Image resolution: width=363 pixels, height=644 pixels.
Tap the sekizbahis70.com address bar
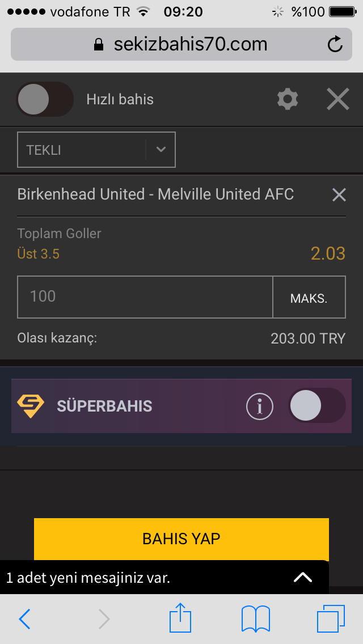[181, 44]
